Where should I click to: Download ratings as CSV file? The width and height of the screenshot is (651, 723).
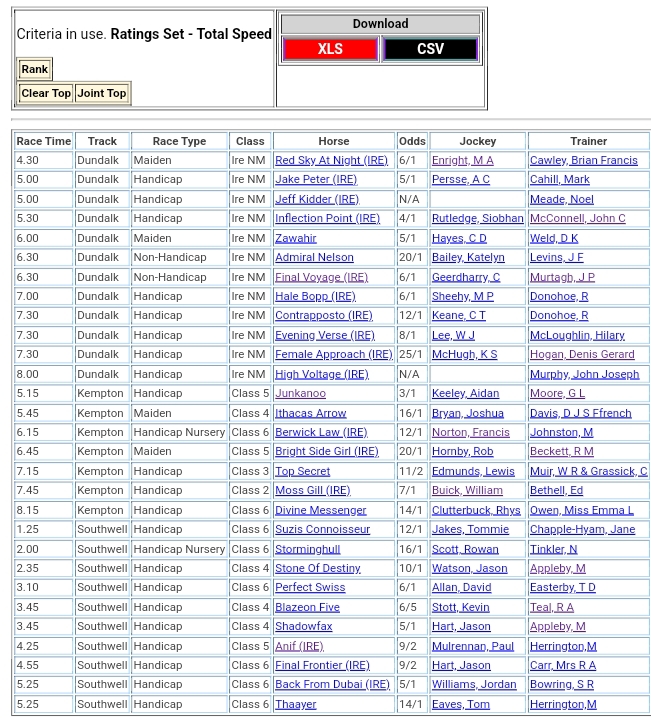click(x=430, y=49)
